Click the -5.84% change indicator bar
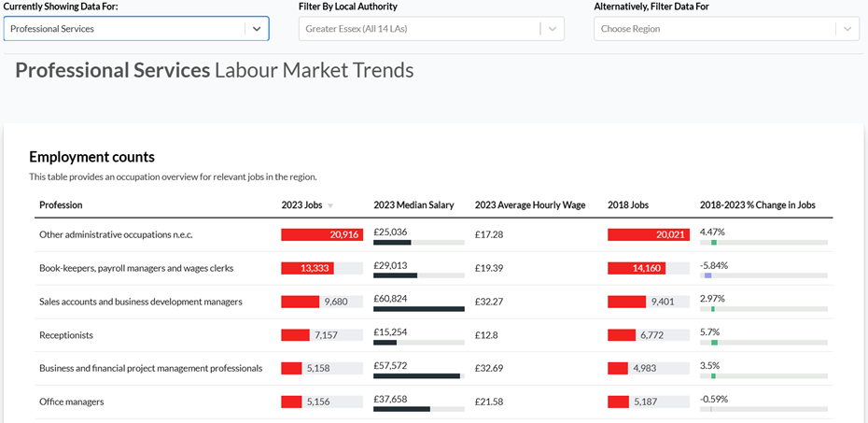The image size is (868, 423). [708, 275]
